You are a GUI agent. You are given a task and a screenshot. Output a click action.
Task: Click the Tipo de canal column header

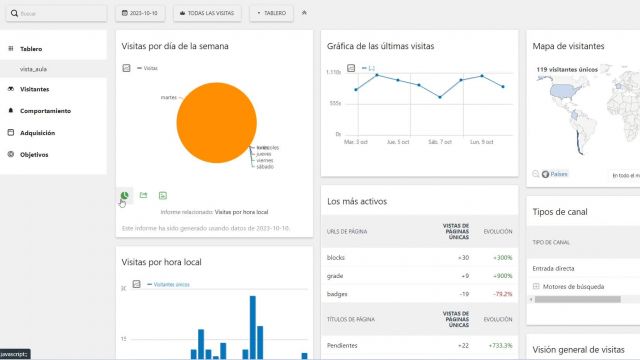point(551,242)
